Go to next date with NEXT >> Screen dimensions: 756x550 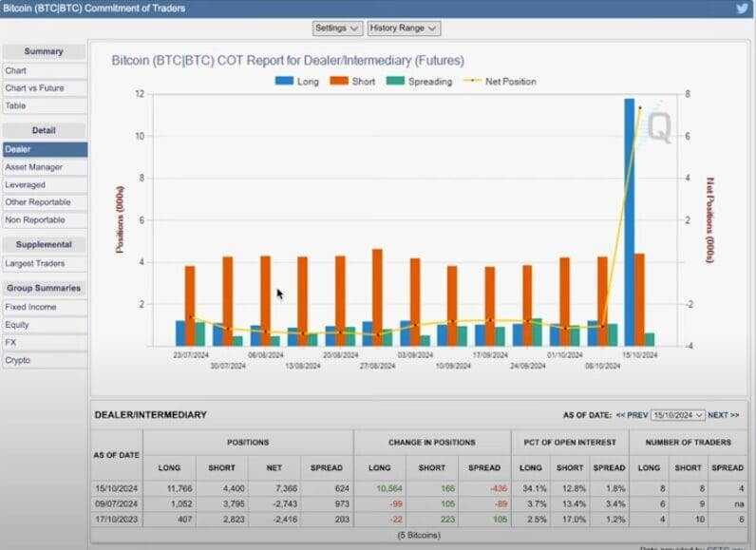[x=723, y=415]
